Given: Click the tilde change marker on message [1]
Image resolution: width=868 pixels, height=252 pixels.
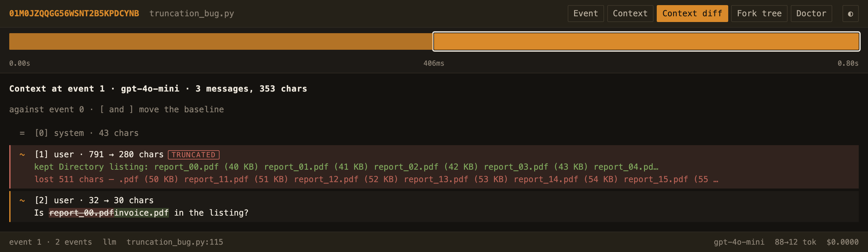Looking at the screenshot, I should point(22,155).
